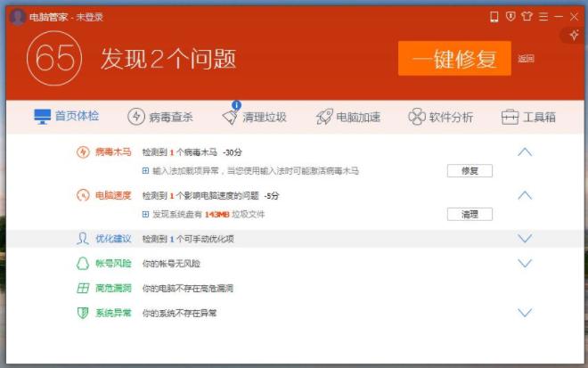Click the 电脑速度 gauge icon
This screenshot has width=588, height=368.
(x=83, y=195)
